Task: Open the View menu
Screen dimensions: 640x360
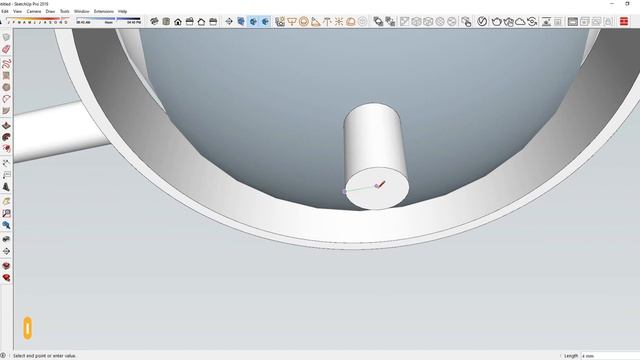Action: click(17, 11)
